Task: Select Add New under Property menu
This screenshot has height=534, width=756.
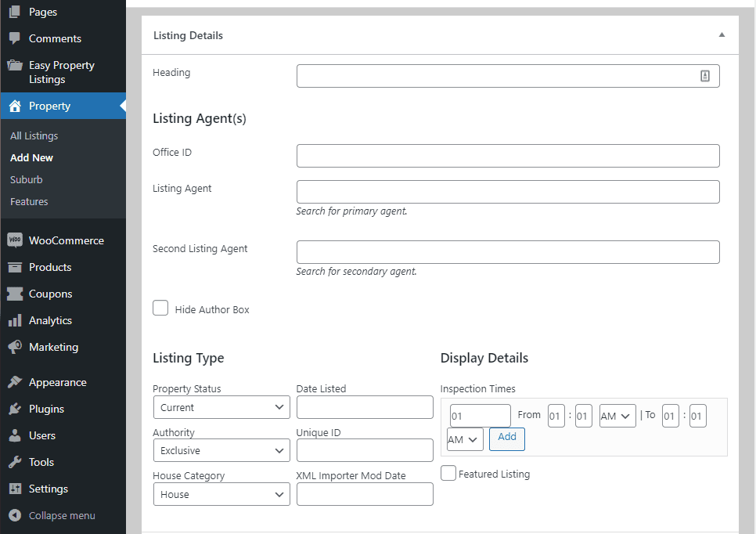Action: click(31, 157)
